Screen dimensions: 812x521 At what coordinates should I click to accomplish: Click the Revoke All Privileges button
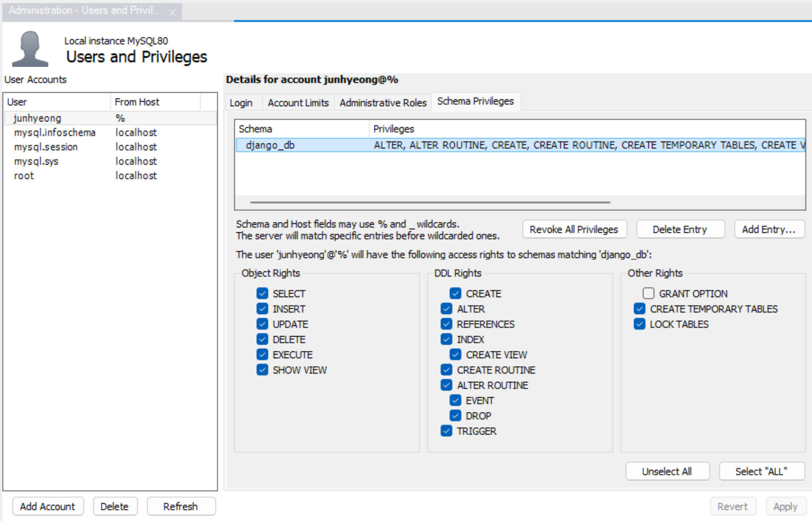[x=574, y=230]
